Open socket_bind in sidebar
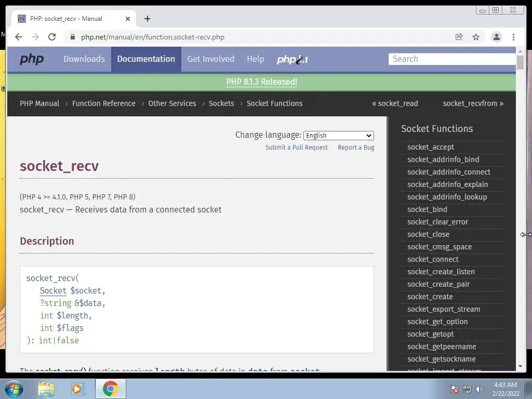The image size is (532, 399). pos(427,209)
